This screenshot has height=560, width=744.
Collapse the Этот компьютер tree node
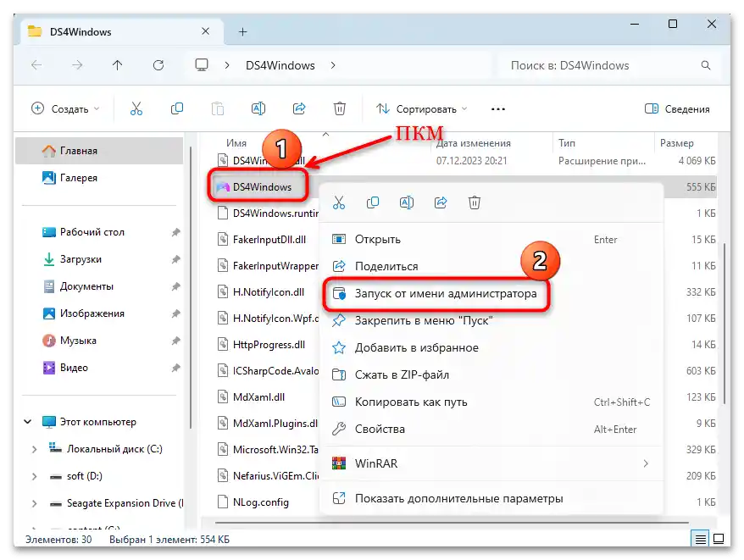click(x=27, y=421)
